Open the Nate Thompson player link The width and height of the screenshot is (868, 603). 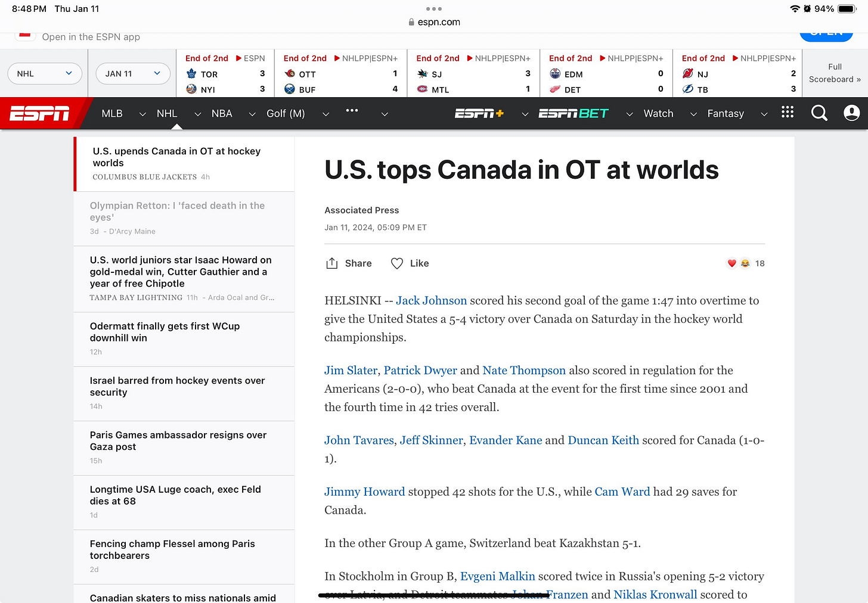[524, 370]
